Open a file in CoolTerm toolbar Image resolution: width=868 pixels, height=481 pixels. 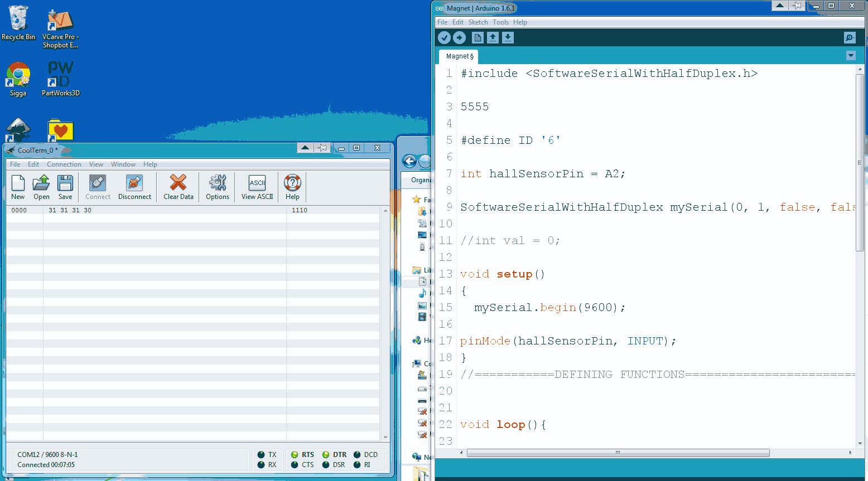(x=41, y=187)
